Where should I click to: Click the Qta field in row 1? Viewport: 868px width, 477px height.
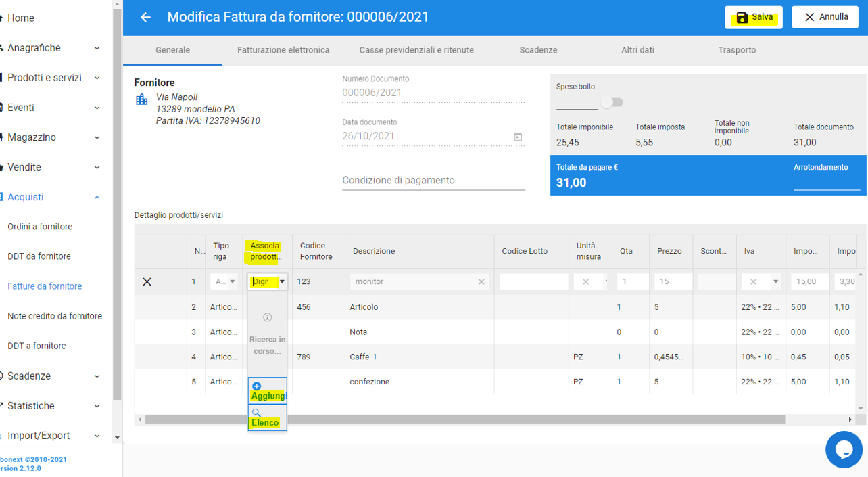tap(632, 281)
